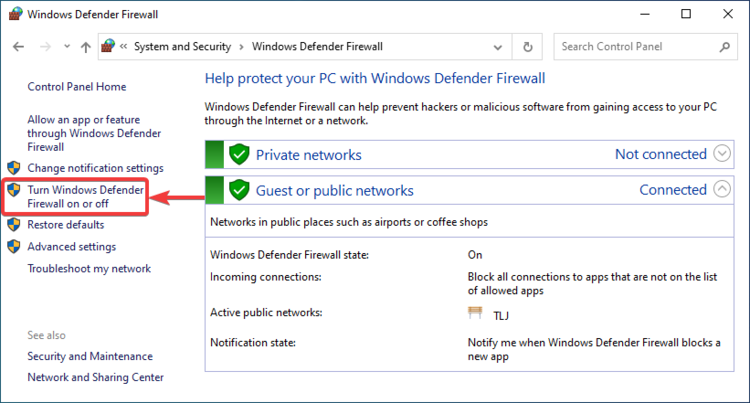This screenshot has width=750, height=403.
Task: Open Turn Windows Defender Firewall on or off
Action: coord(85,196)
